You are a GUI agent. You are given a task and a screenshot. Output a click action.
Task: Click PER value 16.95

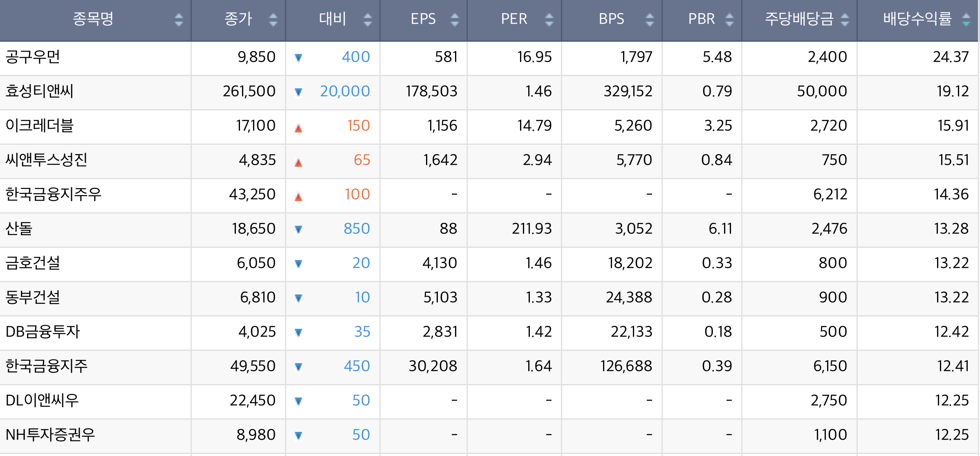pos(534,57)
